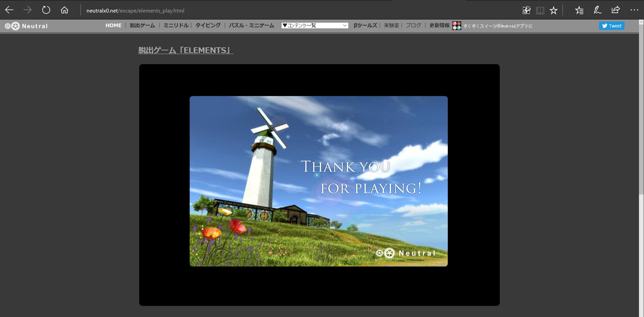Reload the current page

pos(46,10)
